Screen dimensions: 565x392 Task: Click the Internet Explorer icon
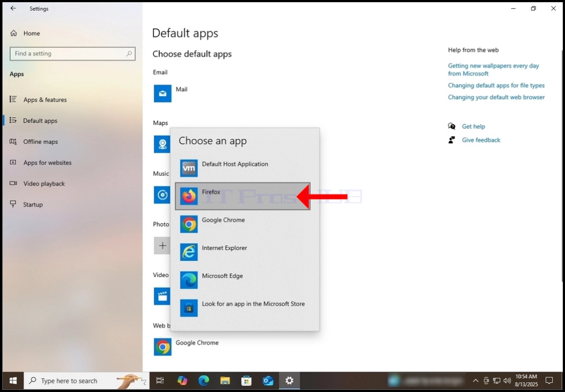(189, 252)
